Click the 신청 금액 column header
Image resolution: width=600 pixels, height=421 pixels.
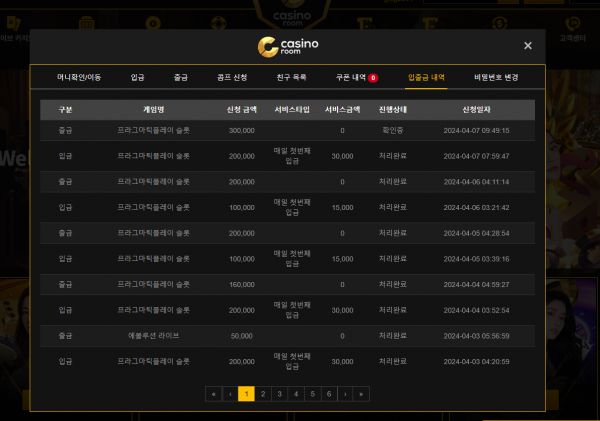coord(241,110)
